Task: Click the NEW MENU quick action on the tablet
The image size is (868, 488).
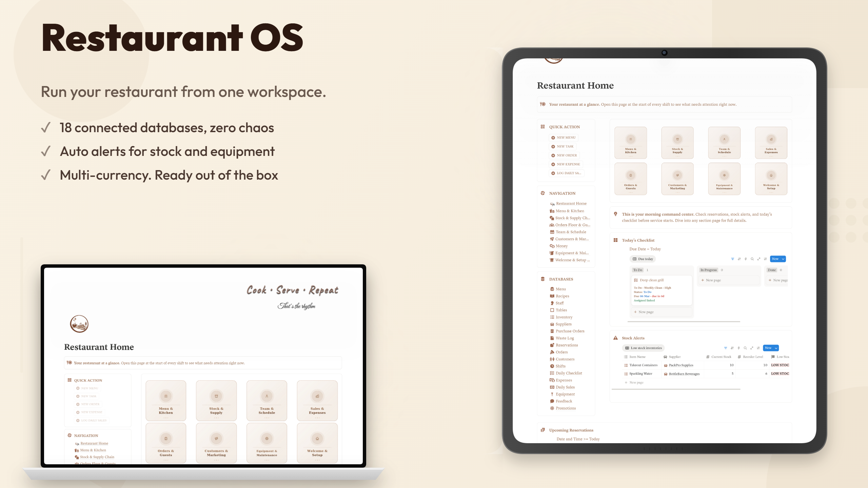Action: 564,138
